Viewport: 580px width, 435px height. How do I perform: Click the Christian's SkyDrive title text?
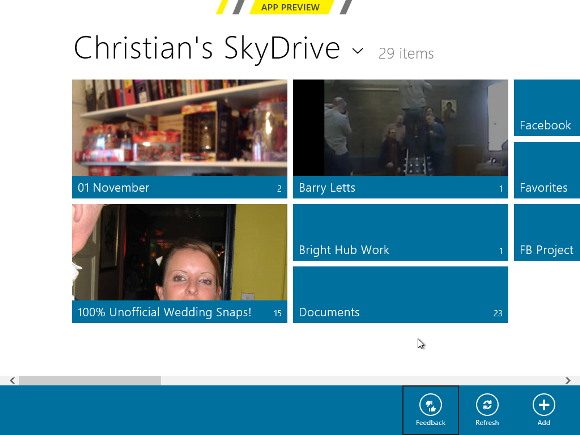coord(206,48)
